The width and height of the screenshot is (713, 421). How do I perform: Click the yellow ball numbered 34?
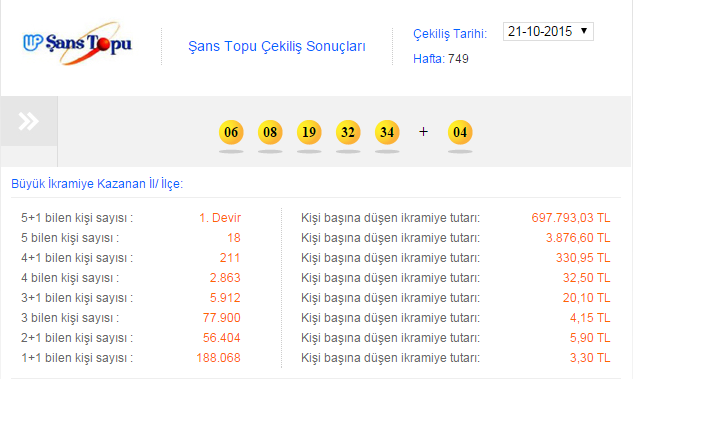point(387,132)
